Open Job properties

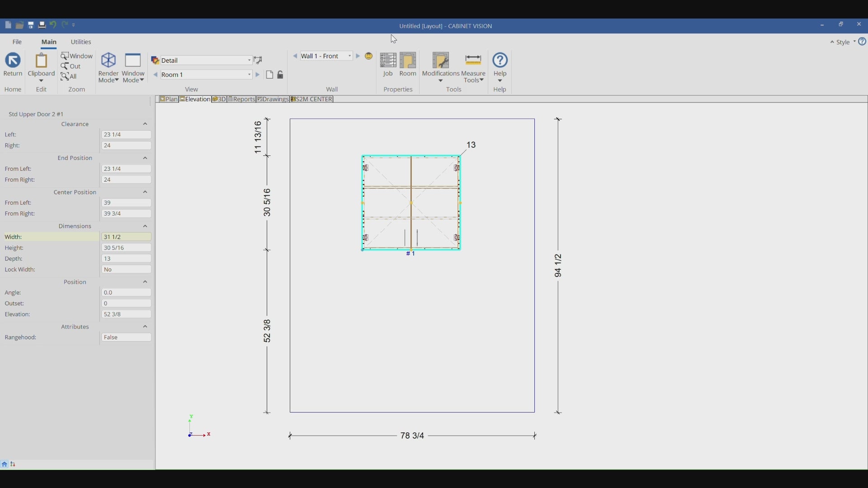(388, 65)
